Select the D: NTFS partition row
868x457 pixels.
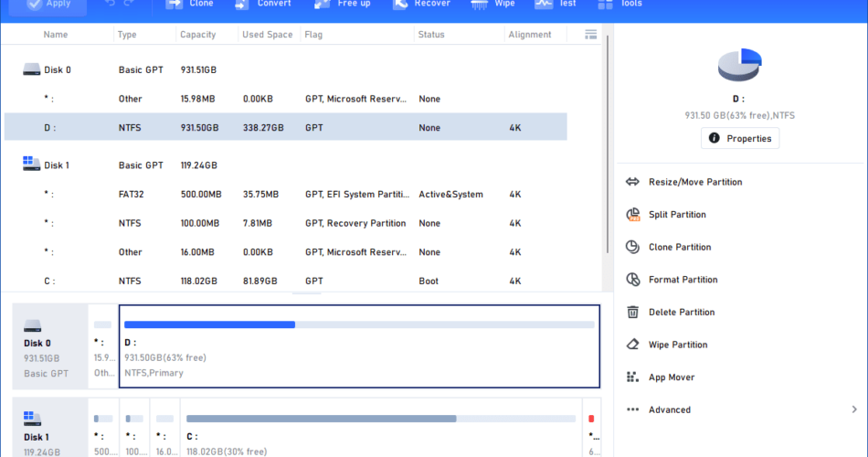tap(286, 127)
